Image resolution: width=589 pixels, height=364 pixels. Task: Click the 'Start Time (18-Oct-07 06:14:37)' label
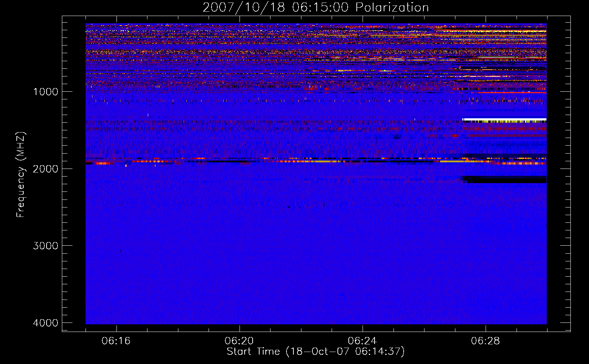point(316,352)
